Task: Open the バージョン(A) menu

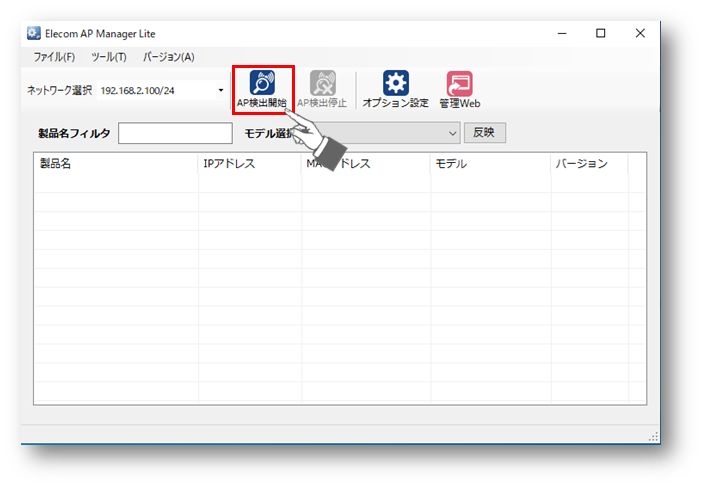Action: pyautogui.click(x=169, y=57)
